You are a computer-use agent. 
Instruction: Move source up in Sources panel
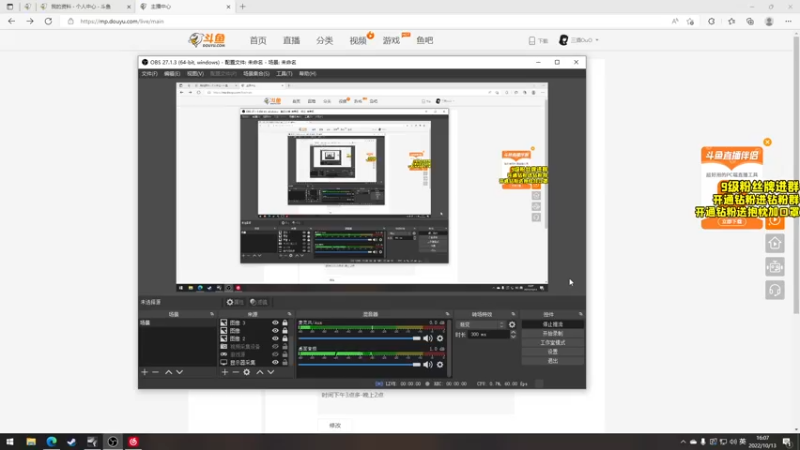tap(260, 372)
